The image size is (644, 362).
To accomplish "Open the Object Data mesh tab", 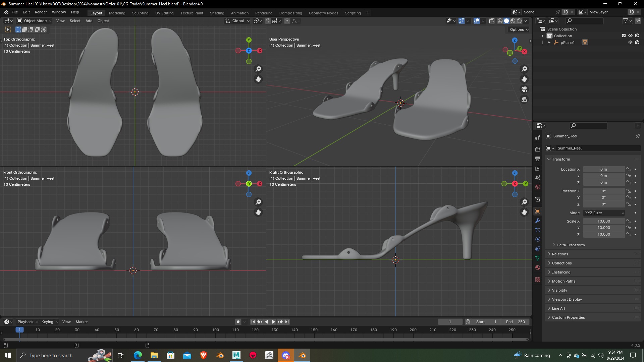I will (538, 258).
